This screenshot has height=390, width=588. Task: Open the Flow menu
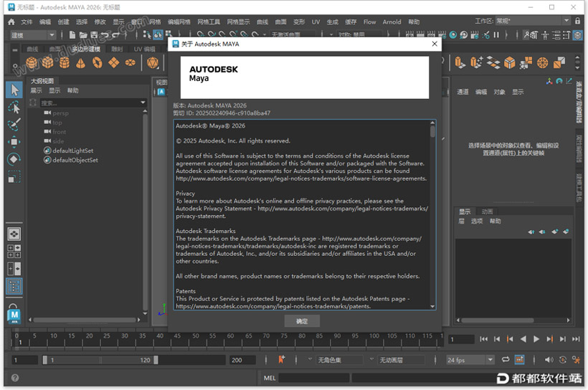pyautogui.click(x=369, y=22)
